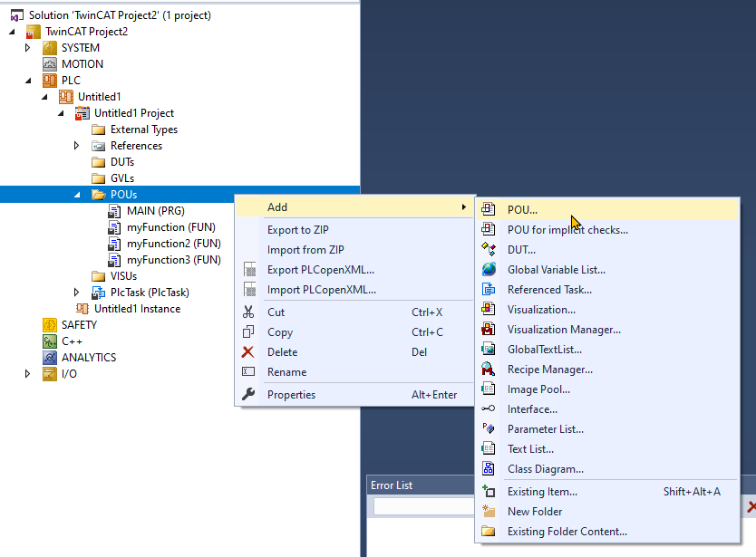Click the Properties wrench icon
This screenshot has width=756, height=557.
click(x=248, y=394)
